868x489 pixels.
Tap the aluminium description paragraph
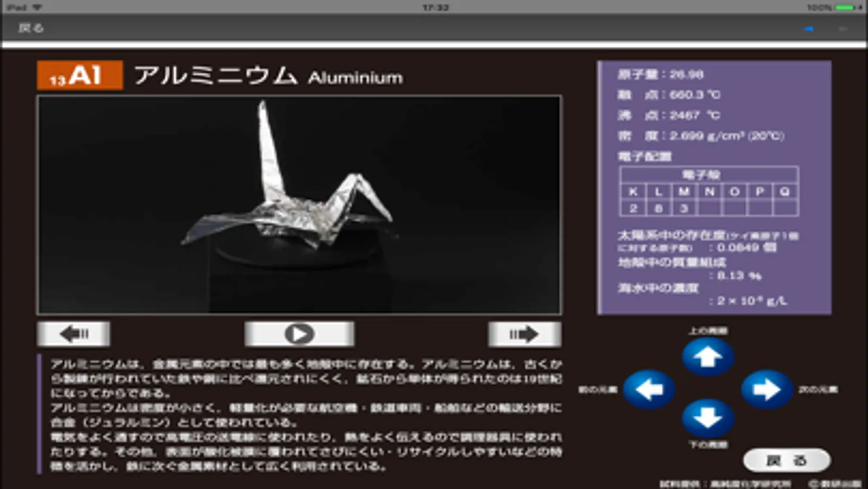pyautogui.click(x=306, y=415)
